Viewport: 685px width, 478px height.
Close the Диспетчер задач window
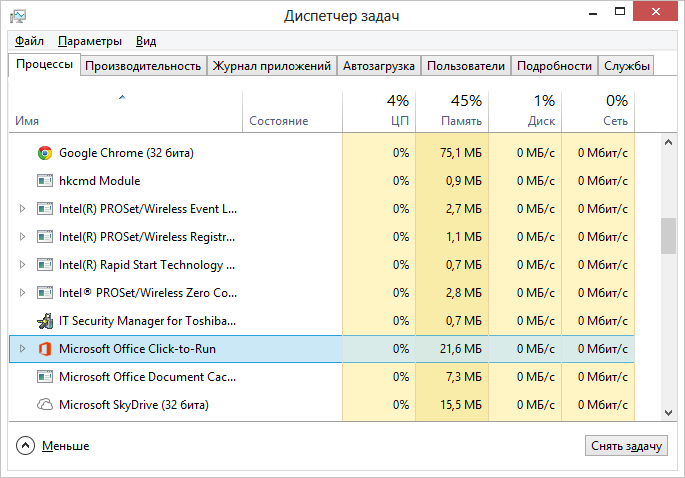pyautogui.click(x=655, y=11)
